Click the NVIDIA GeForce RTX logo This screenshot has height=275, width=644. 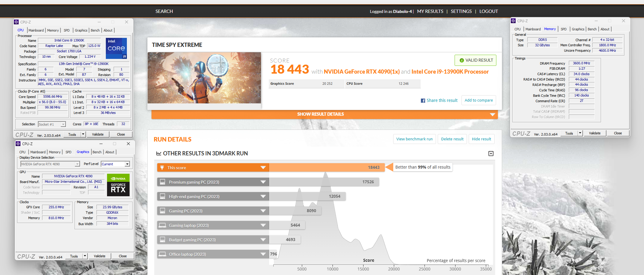(x=118, y=185)
